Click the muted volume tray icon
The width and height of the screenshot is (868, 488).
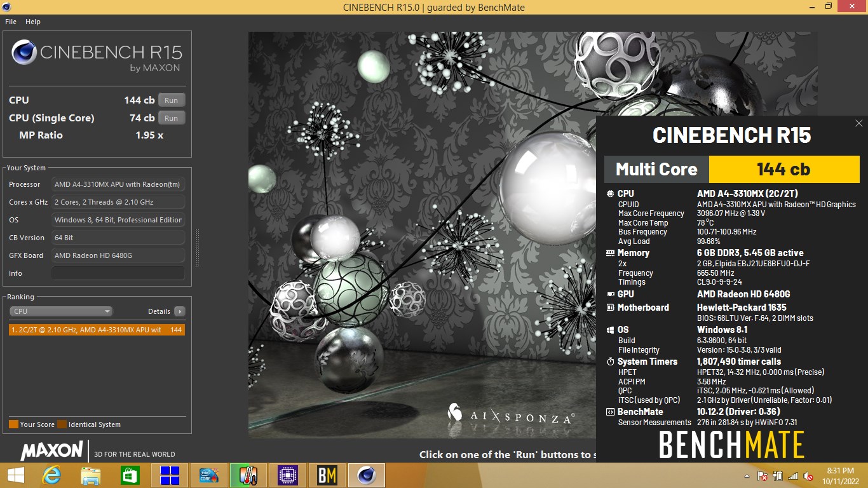pyautogui.click(x=808, y=476)
